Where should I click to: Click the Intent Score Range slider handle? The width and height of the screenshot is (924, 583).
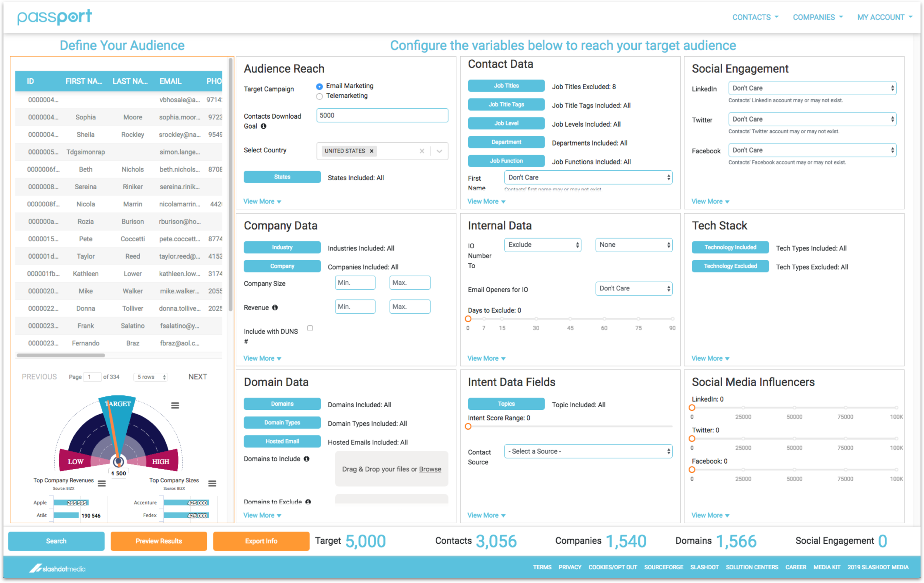click(x=468, y=426)
